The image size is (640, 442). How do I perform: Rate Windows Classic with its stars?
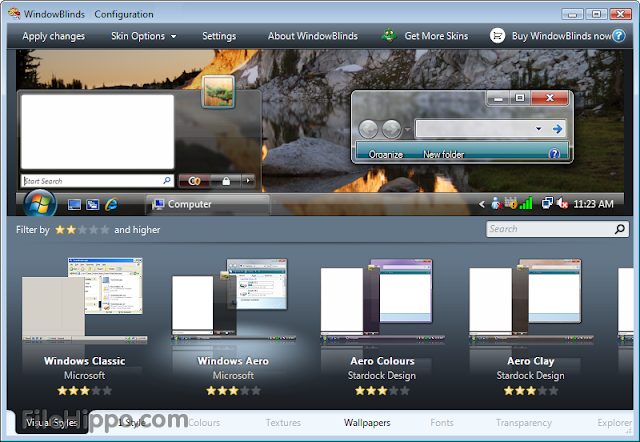tap(84, 391)
